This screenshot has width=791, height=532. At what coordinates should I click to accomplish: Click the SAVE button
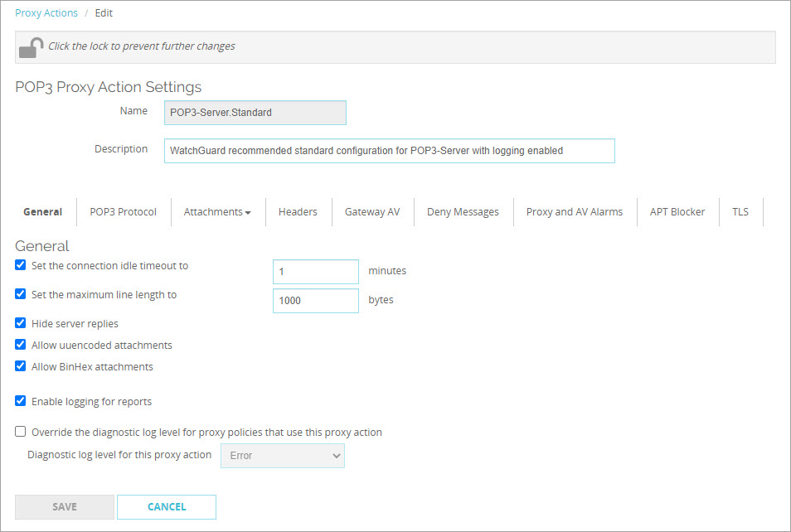point(64,506)
